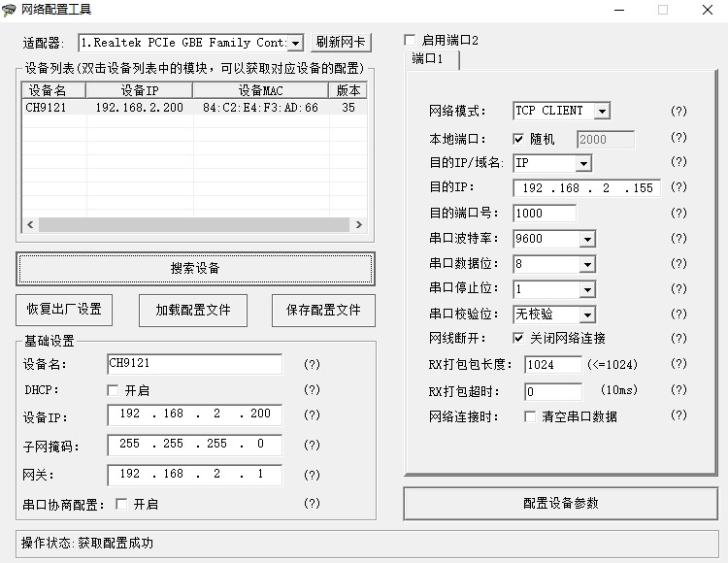Click 加载配置文件 button

[x=193, y=310]
